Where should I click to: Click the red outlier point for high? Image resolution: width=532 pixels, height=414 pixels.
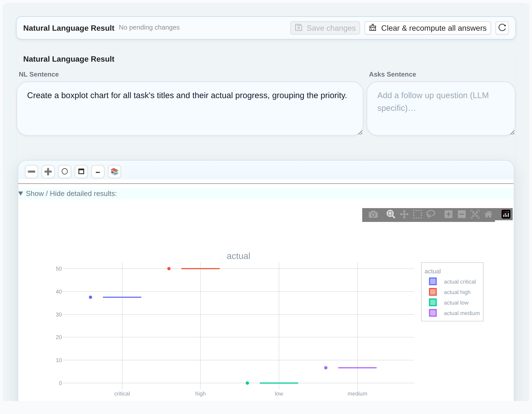[x=169, y=269]
